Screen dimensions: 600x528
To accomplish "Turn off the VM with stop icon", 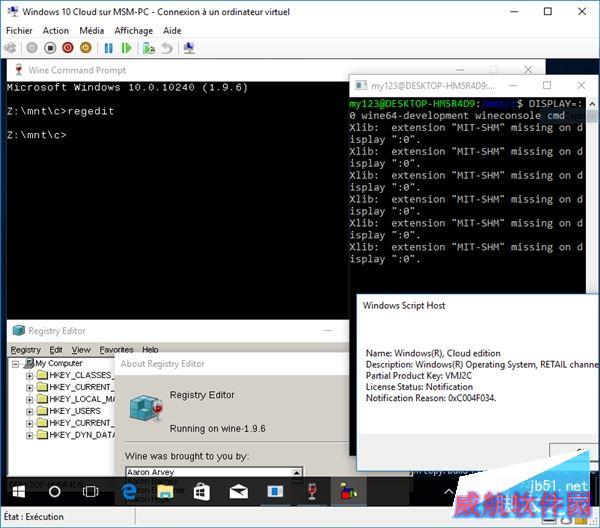I will pyautogui.click(x=50, y=48).
